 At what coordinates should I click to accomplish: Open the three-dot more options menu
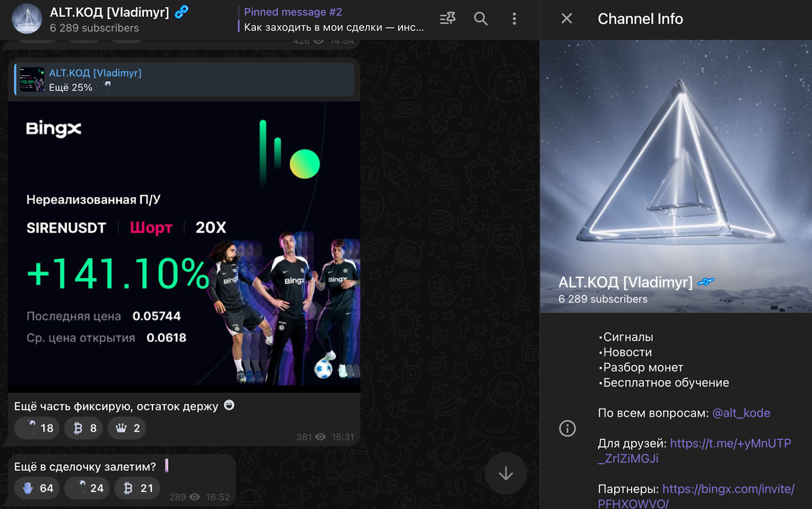[514, 19]
